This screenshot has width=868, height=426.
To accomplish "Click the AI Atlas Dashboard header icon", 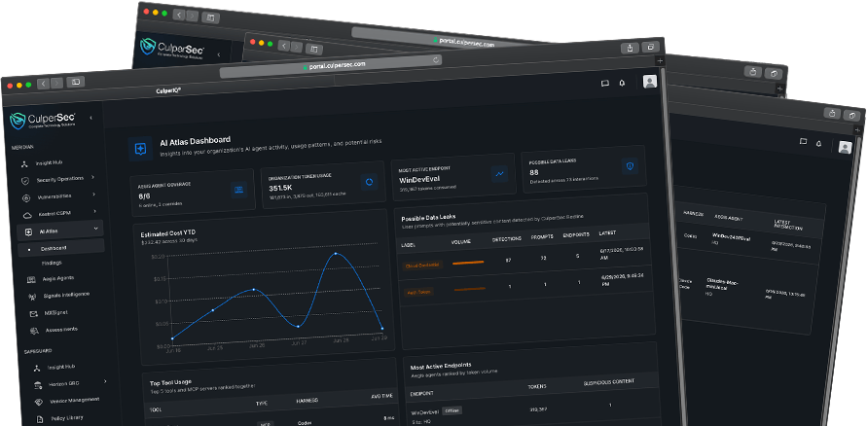I will [x=140, y=149].
